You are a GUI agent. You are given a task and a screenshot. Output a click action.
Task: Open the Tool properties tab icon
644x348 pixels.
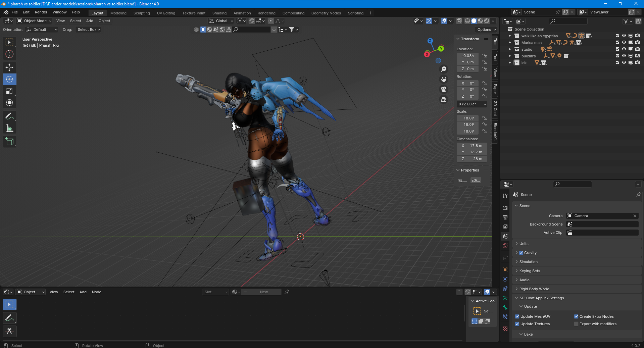tap(505, 196)
